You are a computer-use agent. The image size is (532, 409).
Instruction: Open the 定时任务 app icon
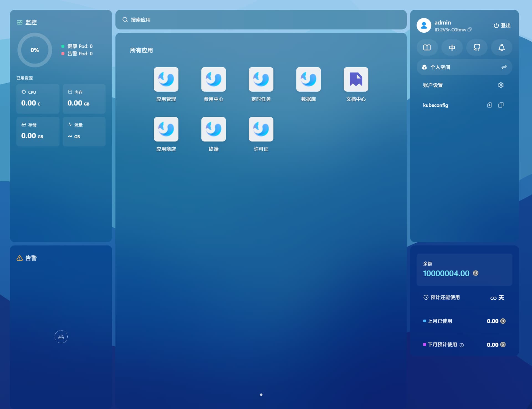coord(261,79)
